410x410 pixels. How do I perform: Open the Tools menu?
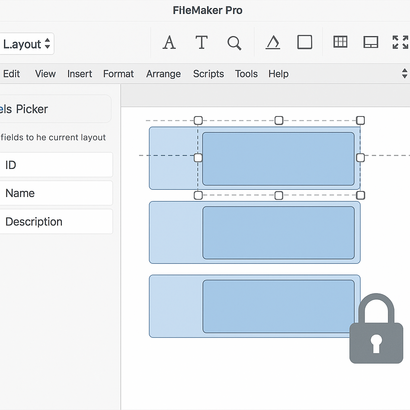pos(246,74)
